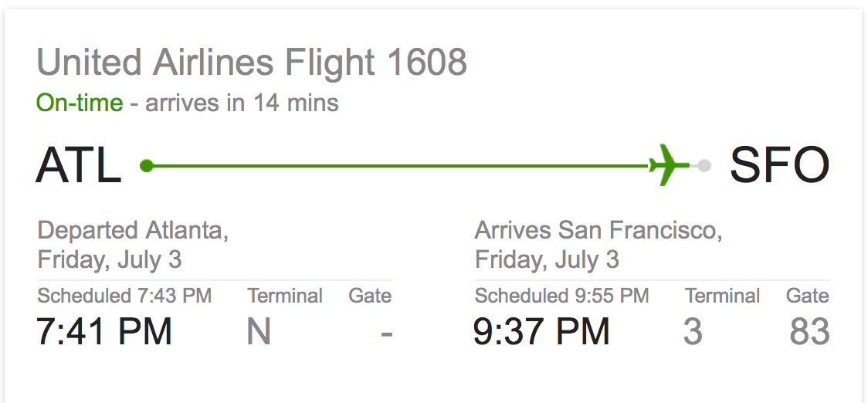868x403 pixels.
Task: Click the arrival Friday, July 3 date
Action: click(547, 259)
